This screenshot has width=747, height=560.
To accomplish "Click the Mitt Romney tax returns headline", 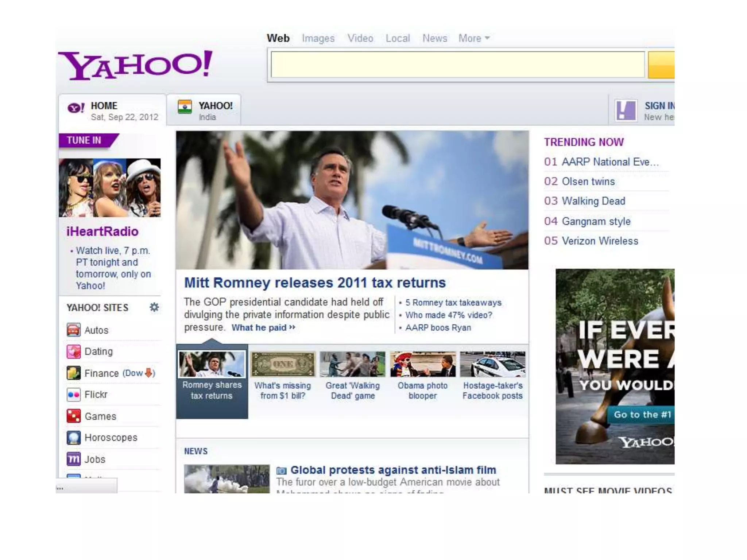I will click(314, 283).
